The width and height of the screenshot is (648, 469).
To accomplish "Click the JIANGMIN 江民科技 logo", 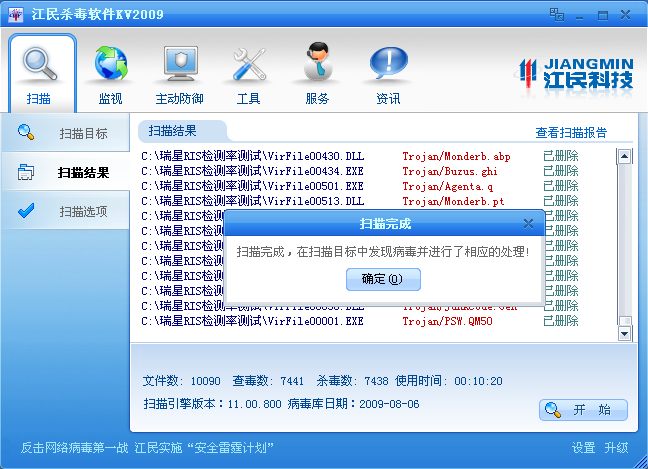I will click(576, 75).
